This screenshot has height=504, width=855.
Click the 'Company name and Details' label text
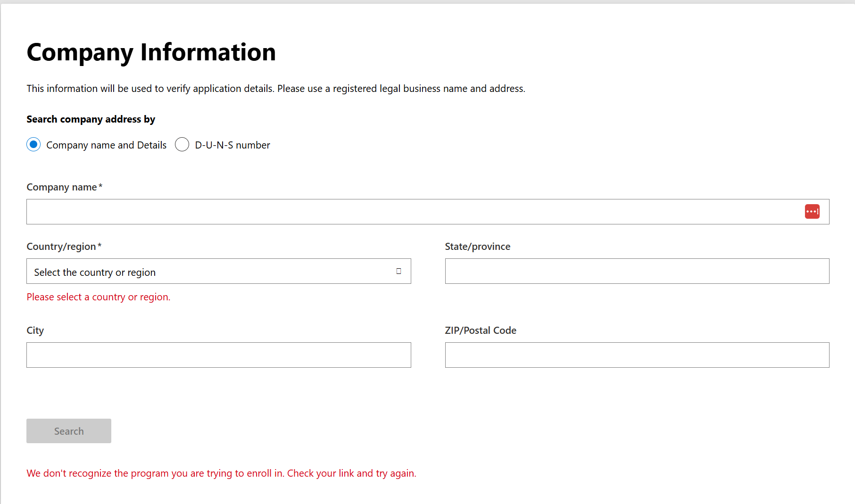click(x=106, y=145)
